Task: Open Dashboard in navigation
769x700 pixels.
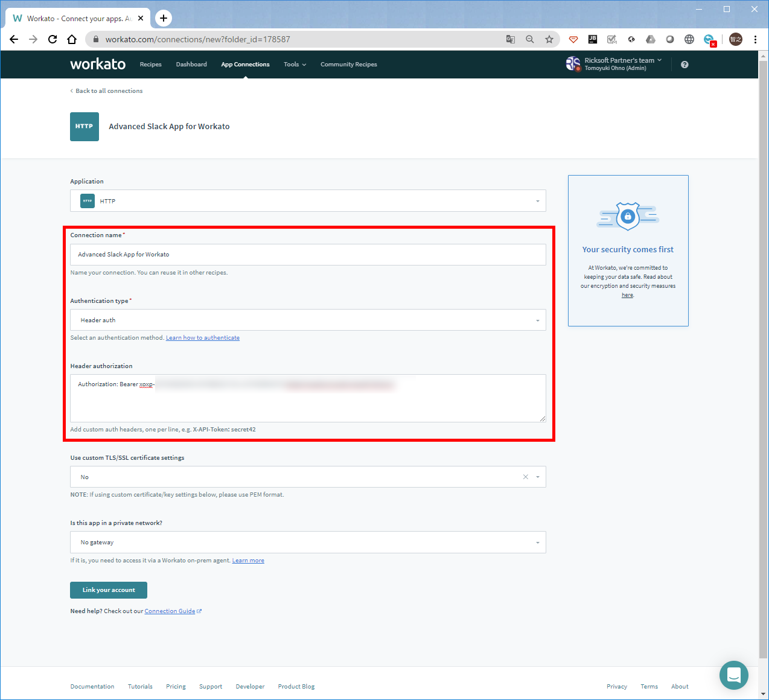Action: click(191, 65)
